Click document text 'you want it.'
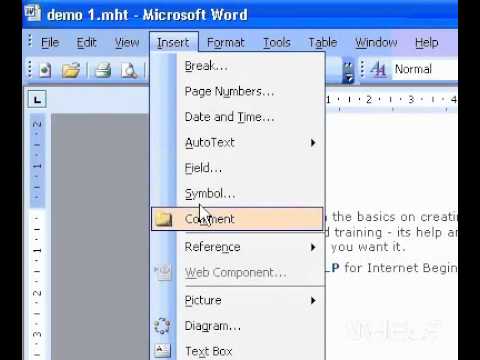This screenshot has height=360, width=480. [368, 247]
